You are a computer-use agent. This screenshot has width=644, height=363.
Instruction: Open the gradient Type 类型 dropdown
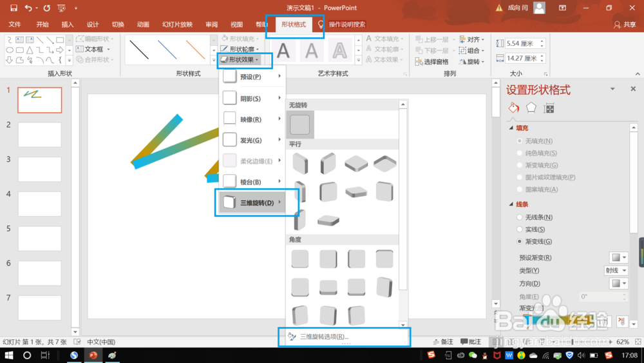point(615,271)
